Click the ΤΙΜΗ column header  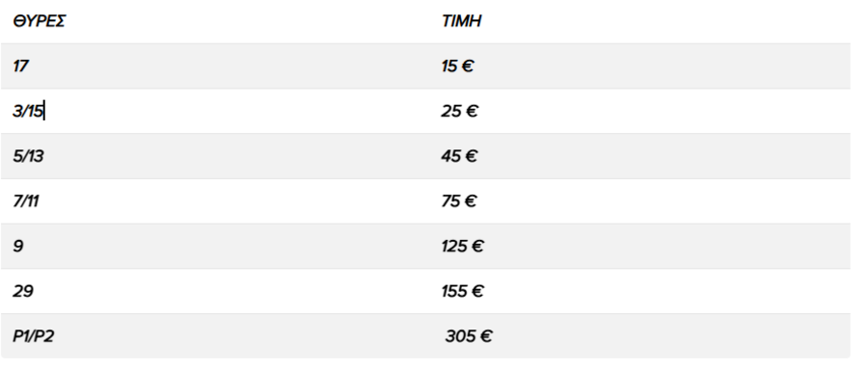pyautogui.click(x=461, y=21)
